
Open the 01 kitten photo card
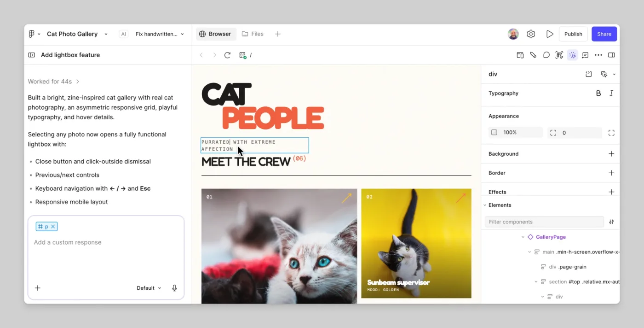click(x=279, y=246)
